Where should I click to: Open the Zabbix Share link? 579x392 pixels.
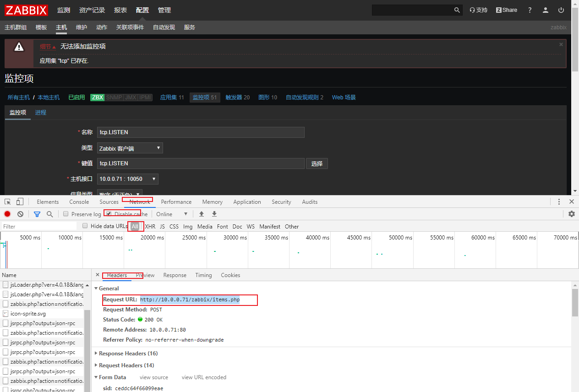pyautogui.click(x=507, y=10)
